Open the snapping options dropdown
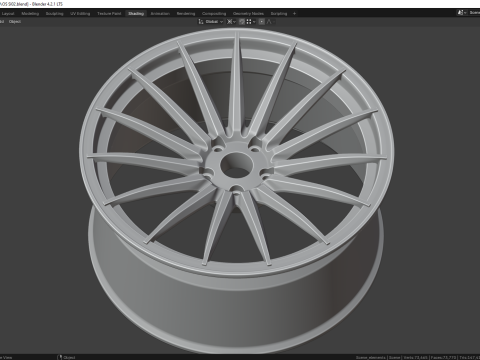This screenshot has height=360, width=480. 251,22
